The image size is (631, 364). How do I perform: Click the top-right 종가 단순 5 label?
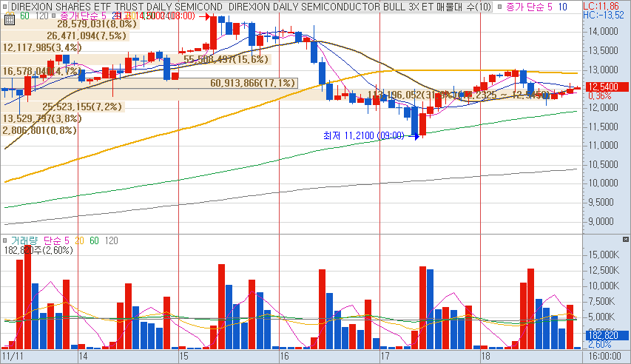[530, 7]
